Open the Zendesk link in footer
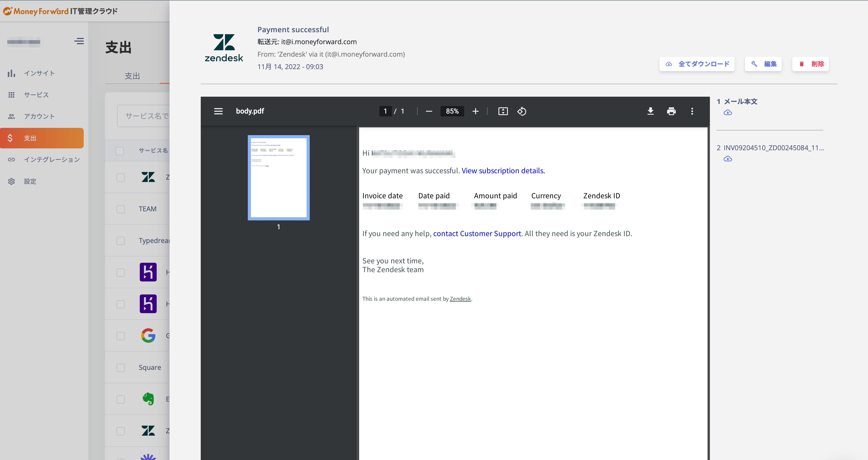The height and width of the screenshot is (460, 868). point(460,299)
